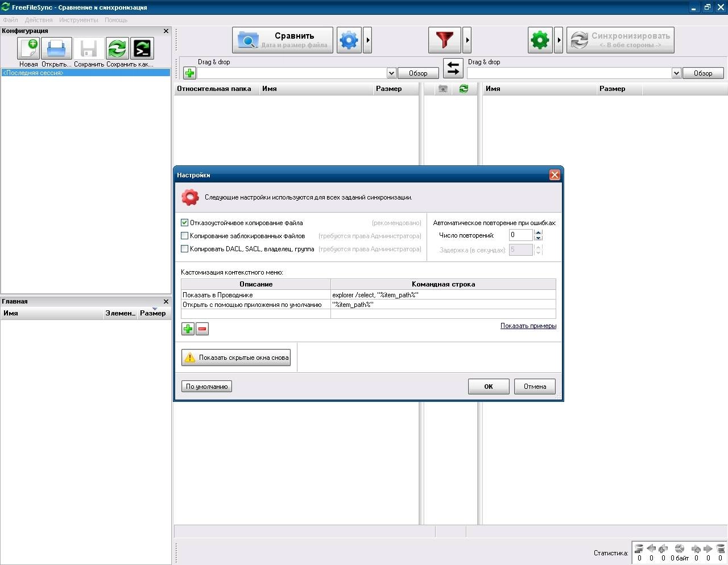728x565 pixels.
Task: Click the green Save as (Сохранить как...) icon
Action: pyautogui.click(x=117, y=48)
